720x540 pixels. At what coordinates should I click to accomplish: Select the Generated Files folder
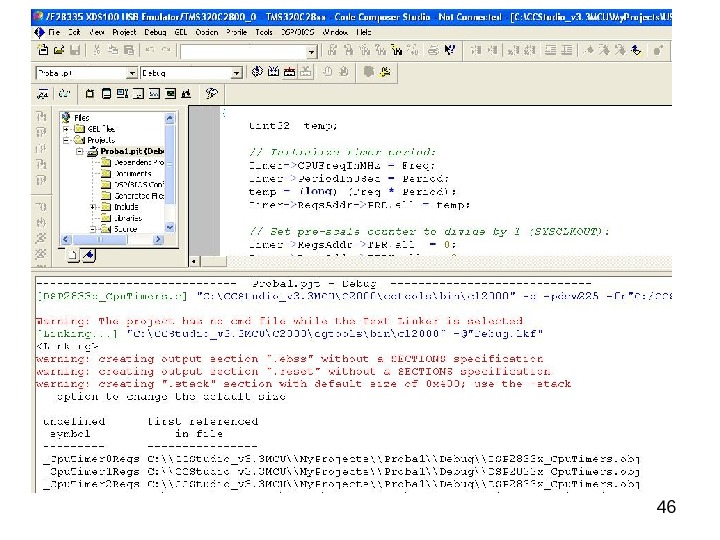[139, 196]
